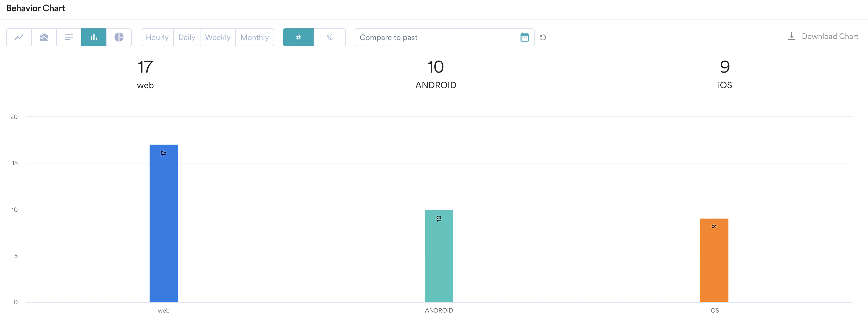Switch to pie chart view
Image resolution: width=868 pixels, height=327 pixels.
click(119, 37)
